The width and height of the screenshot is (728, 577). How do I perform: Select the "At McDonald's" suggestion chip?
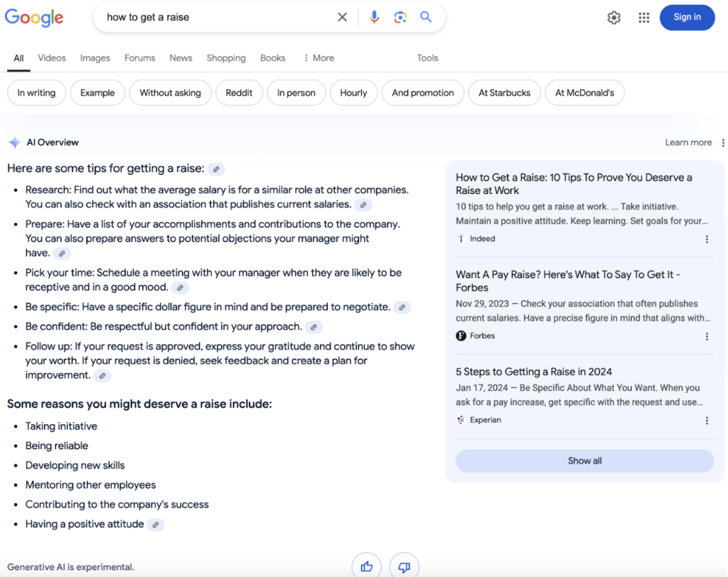tap(584, 93)
